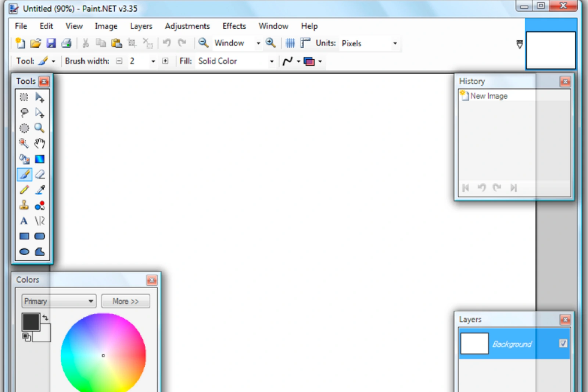Open the Units dropdown showing Pixels
588x392 pixels.
(395, 43)
